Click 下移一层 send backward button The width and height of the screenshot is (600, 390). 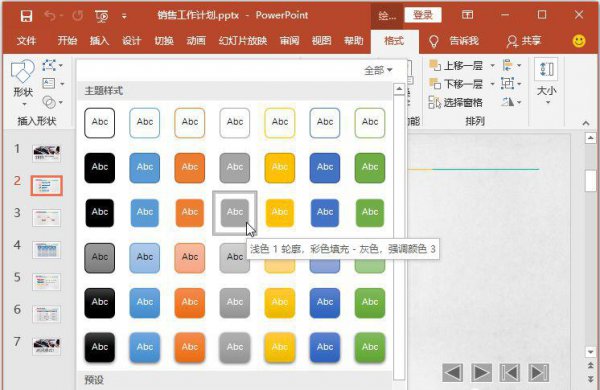pos(456,83)
